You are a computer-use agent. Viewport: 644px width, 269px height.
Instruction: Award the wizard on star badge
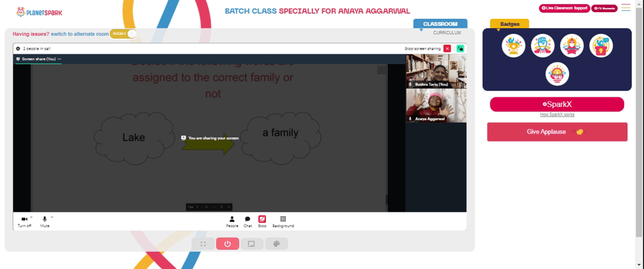tap(572, 46)
